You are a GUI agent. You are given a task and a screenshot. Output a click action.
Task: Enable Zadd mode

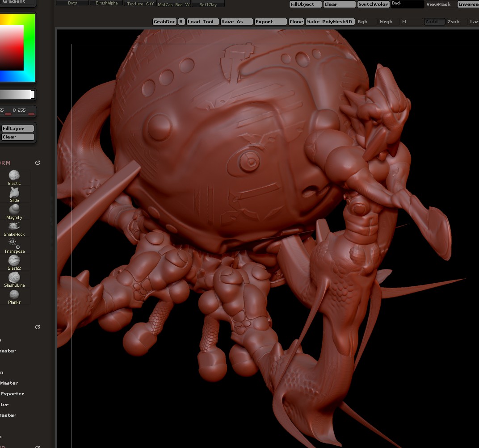click(x=434, y=22)
